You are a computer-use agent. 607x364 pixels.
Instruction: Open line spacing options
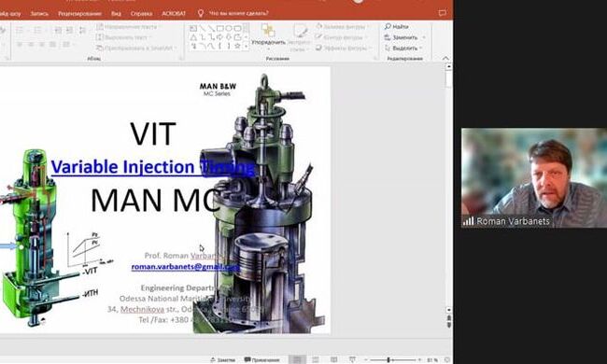point(83,30)
